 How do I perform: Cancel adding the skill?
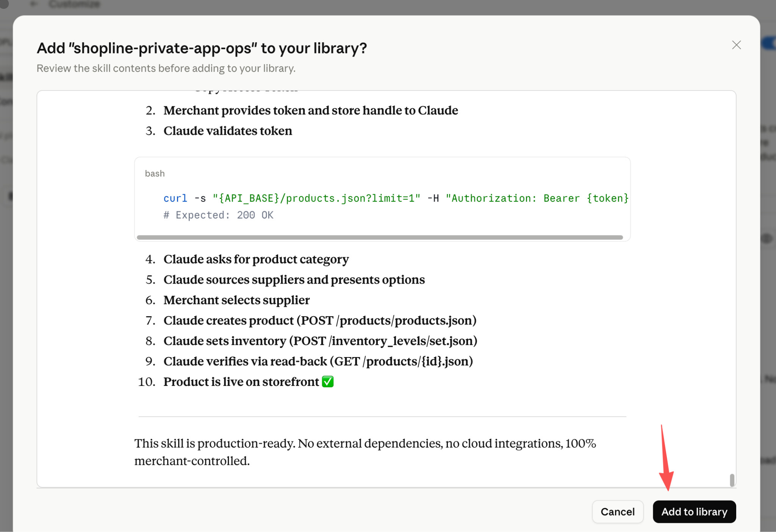(x=618, y=512)
